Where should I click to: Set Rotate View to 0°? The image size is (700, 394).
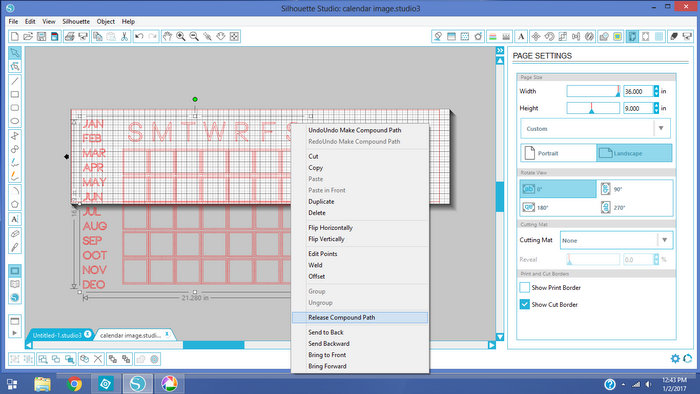[558, 189]
